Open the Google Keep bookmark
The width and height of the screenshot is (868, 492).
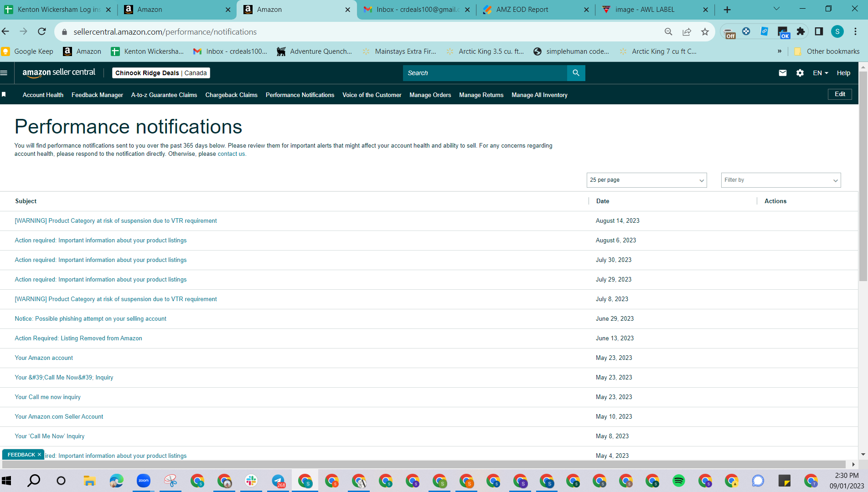(28, 51)
